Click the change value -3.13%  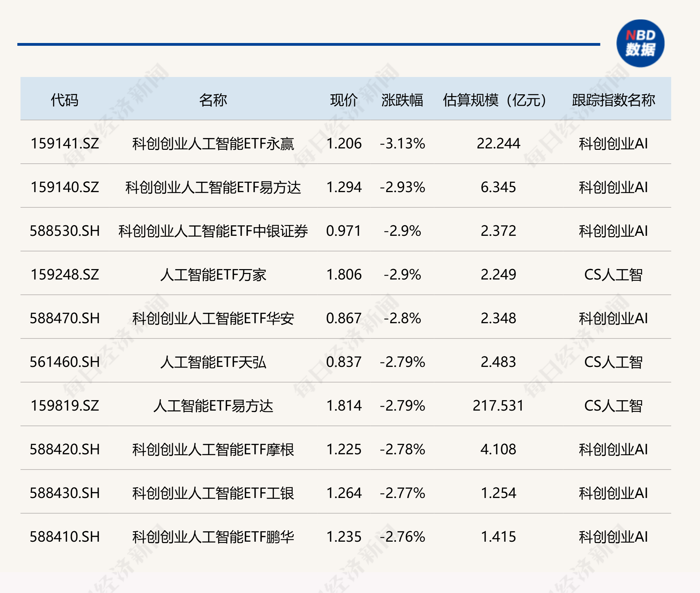[402, 144]
